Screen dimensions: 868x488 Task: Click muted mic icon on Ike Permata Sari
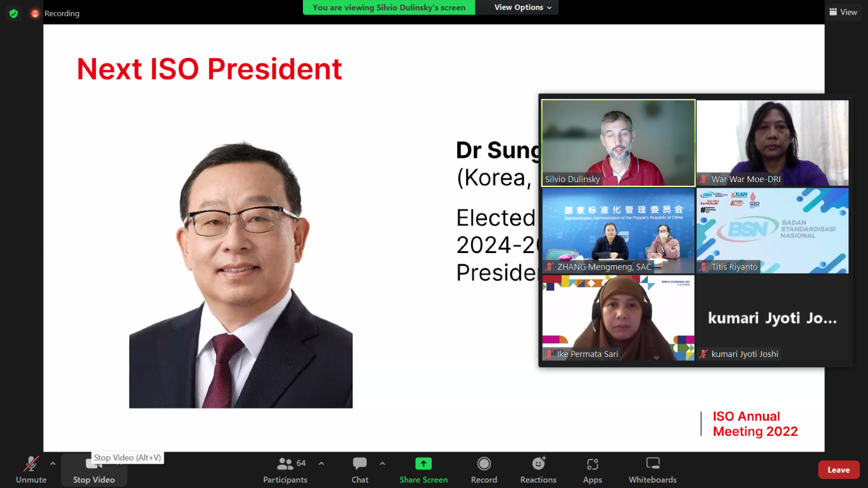(x=550, y=354)
